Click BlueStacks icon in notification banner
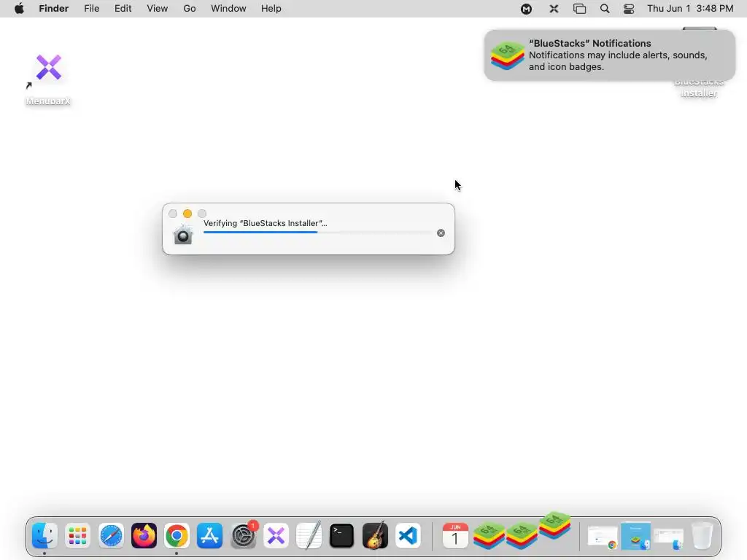This screenshot has width=747, height=560. coord(508,55)
